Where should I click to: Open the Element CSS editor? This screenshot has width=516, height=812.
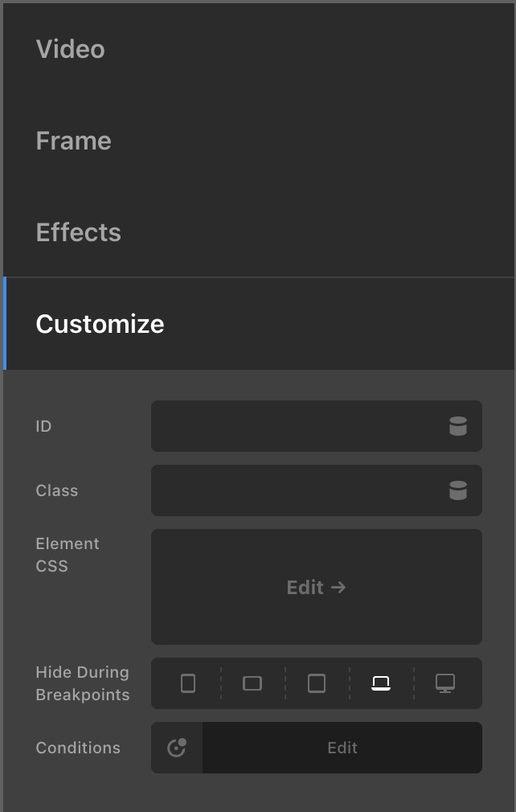click(316, 587)
